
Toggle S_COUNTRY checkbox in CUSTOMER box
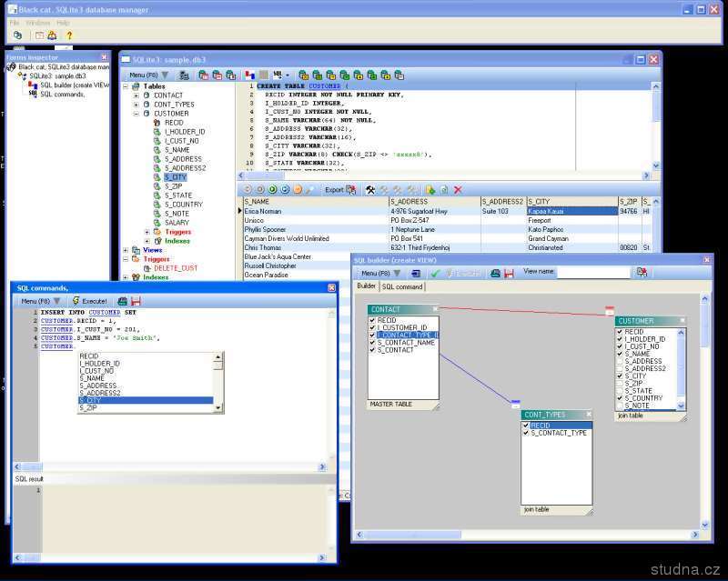(x=620, y=398)
